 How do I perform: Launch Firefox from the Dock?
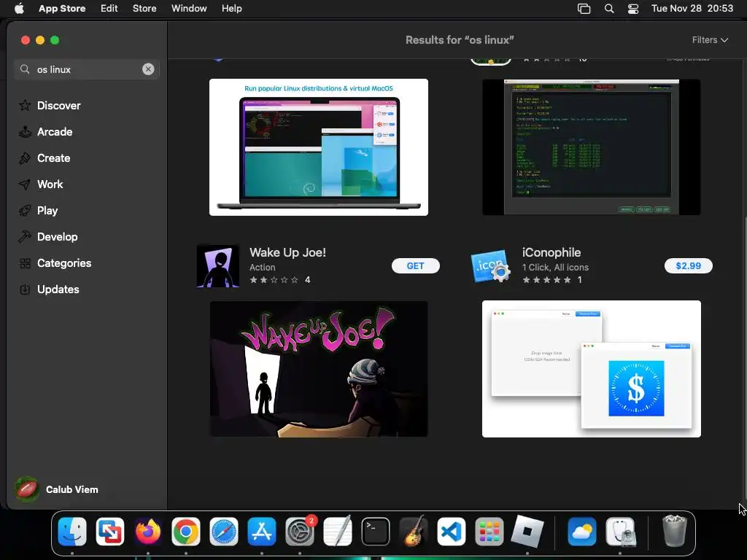(x=147, y=532)
